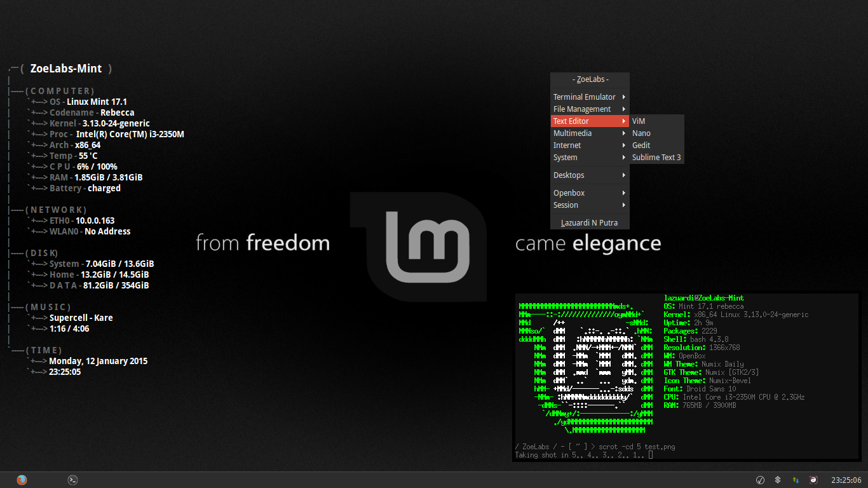Click the checkmark circle tray icon

point(760,480)
